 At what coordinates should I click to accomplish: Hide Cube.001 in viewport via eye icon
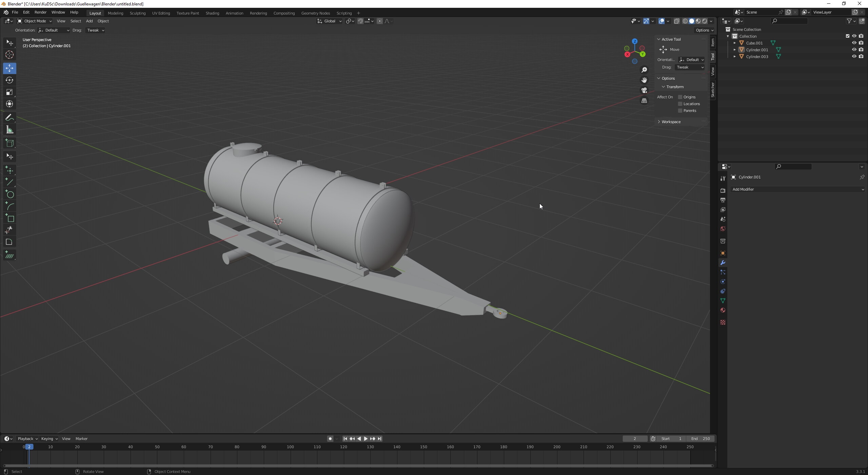(x=854, y=43)
